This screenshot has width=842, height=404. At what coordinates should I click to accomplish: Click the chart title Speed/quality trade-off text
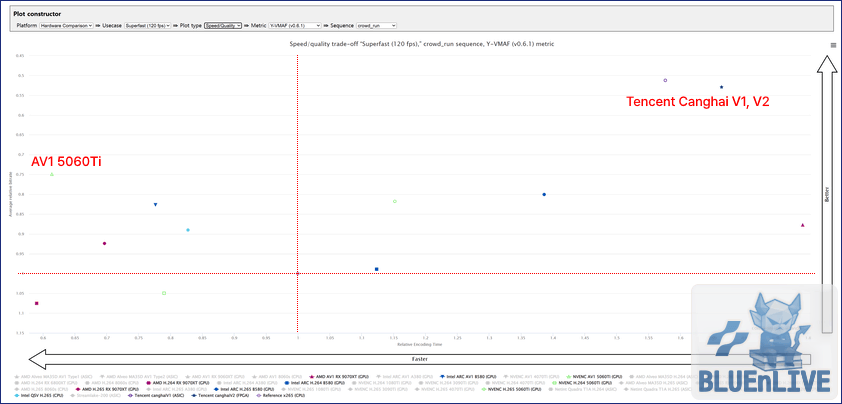tap(422, 44)
